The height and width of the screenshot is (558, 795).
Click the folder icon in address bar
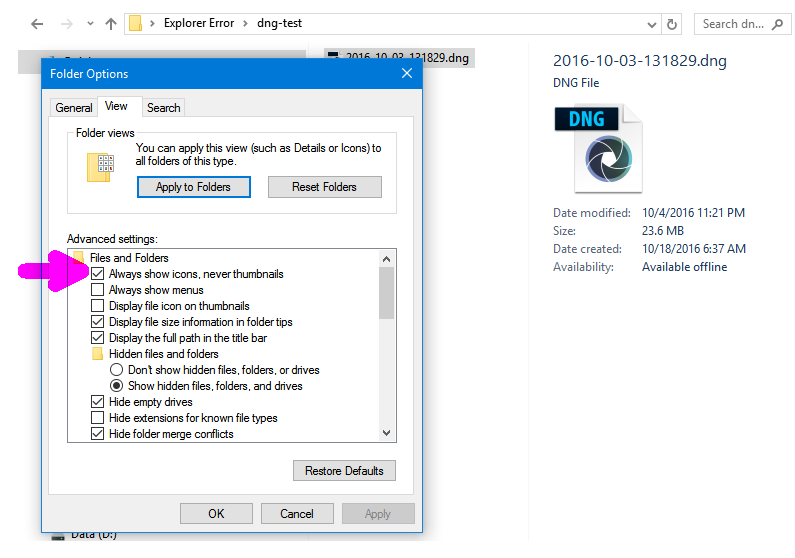point(135,23)
